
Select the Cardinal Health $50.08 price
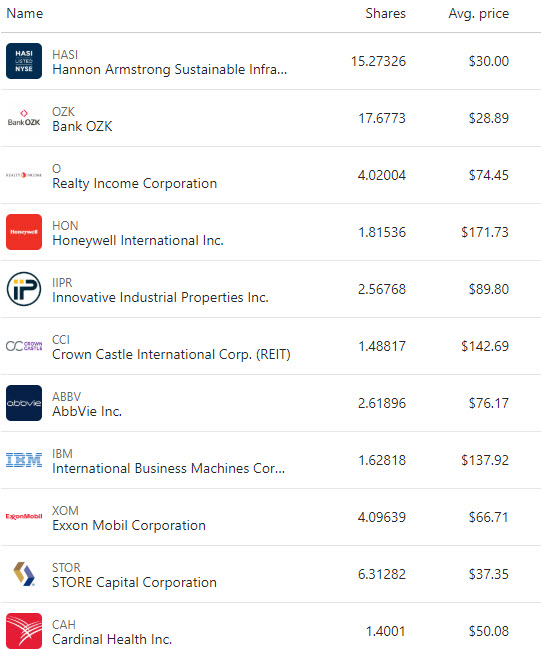tap(489, 631)
